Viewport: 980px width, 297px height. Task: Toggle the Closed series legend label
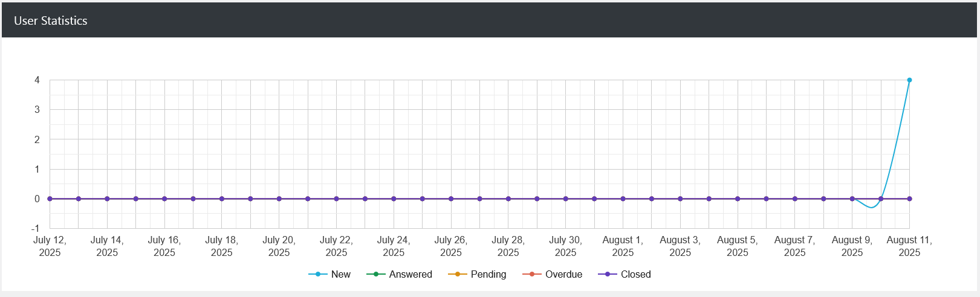click(635, 274)
